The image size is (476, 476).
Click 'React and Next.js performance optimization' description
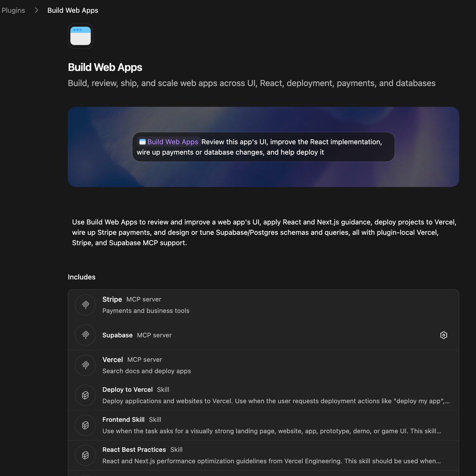[272, 461]
